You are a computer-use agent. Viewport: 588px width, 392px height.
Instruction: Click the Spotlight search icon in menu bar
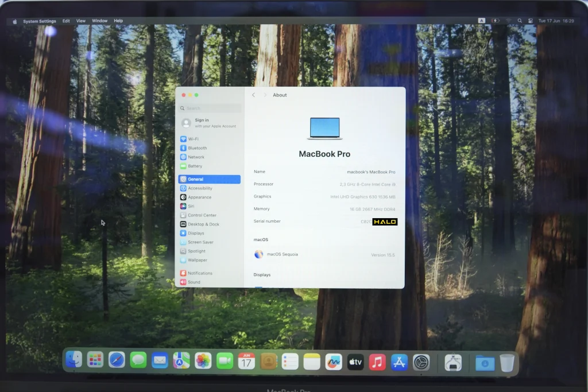pyautogui.click(x=519, y=21)
